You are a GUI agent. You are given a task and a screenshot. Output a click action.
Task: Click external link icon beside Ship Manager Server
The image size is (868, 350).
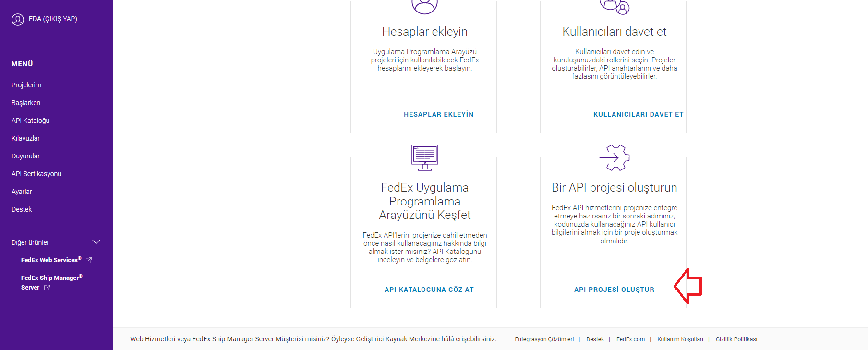(x=47, y=288)
